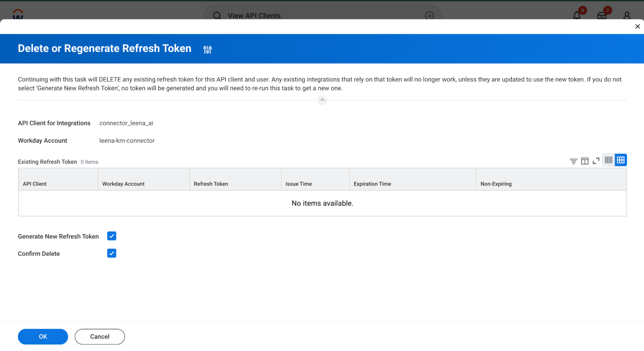Collapse the instruction text chevron

pyautogui.click(x=322, y=100)
